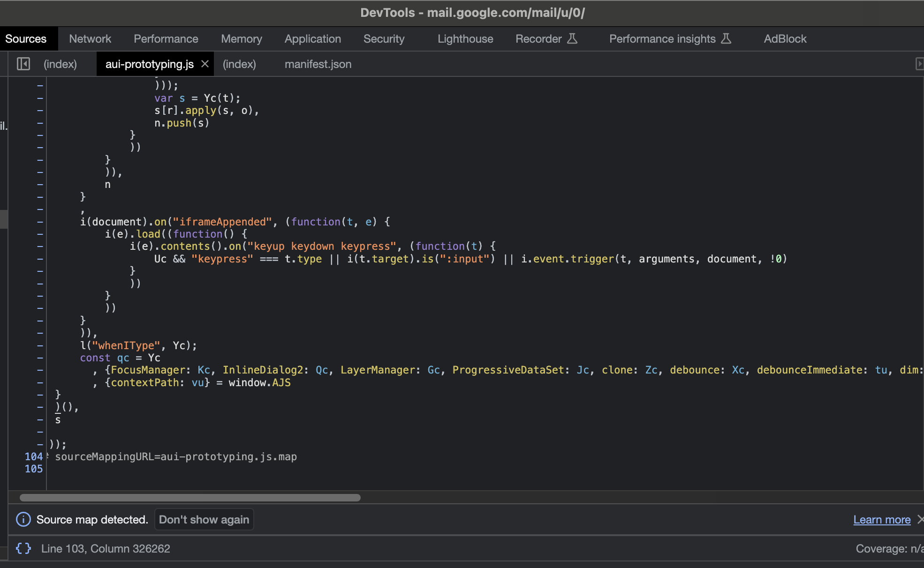Screen dimensions: 924x568
Task: Click the "whenIType" string in code
Action: [x=126, y=345]
